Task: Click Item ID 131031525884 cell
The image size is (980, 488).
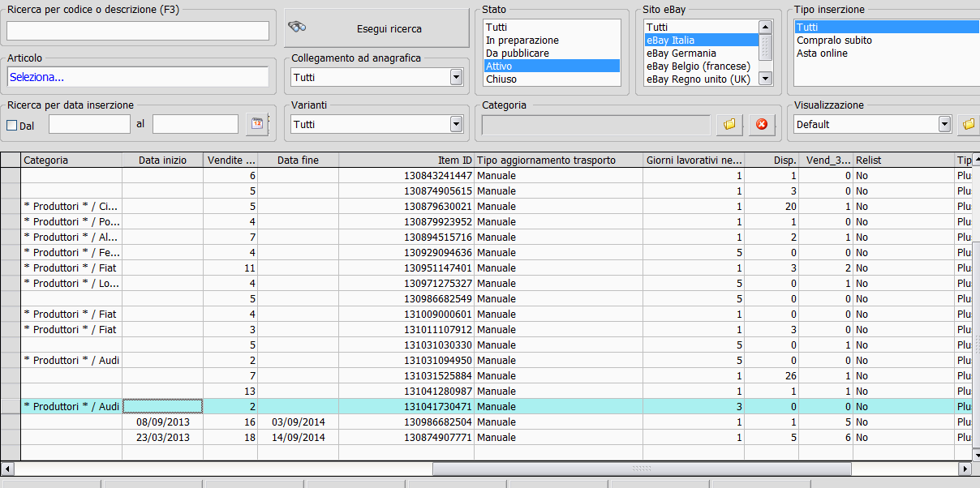Action: 406,375
